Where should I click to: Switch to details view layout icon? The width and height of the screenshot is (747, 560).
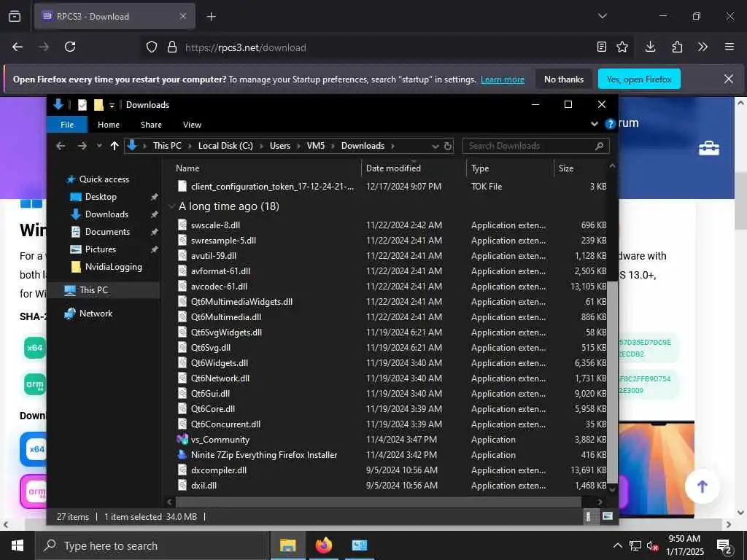589,516
